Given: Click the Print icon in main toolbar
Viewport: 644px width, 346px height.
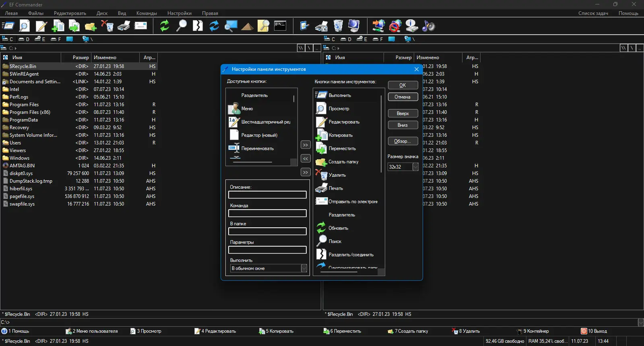Looking at the screenshot, I should 124,26.
